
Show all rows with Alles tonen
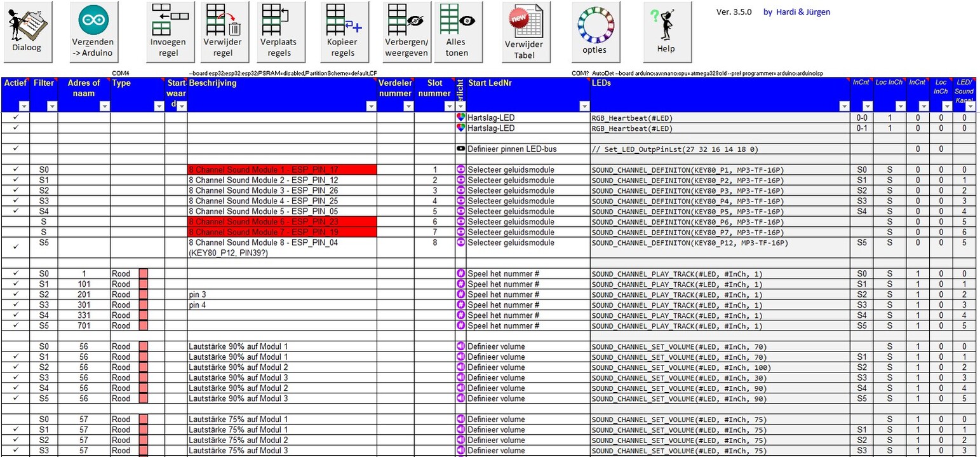(457, 32)
